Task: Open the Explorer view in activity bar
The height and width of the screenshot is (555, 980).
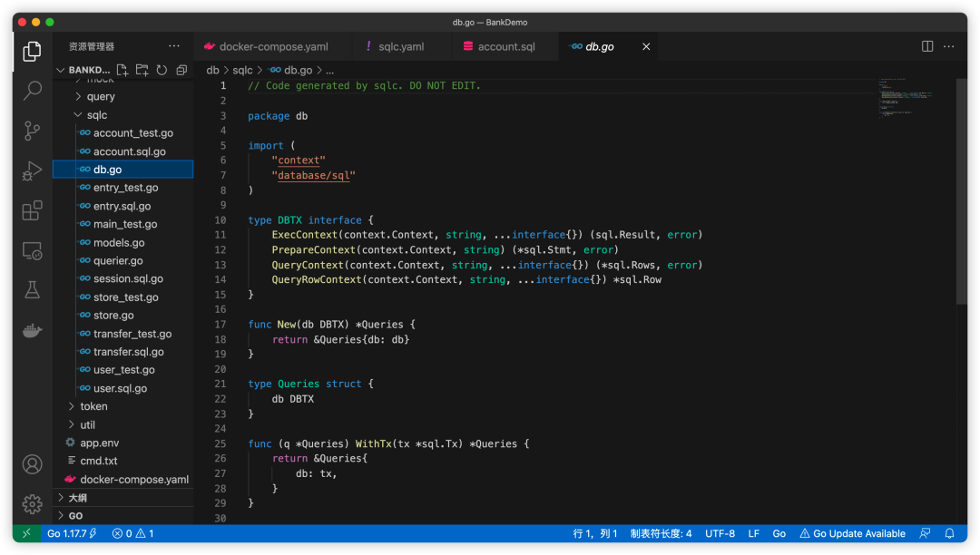Action: [x=32, y=51]
